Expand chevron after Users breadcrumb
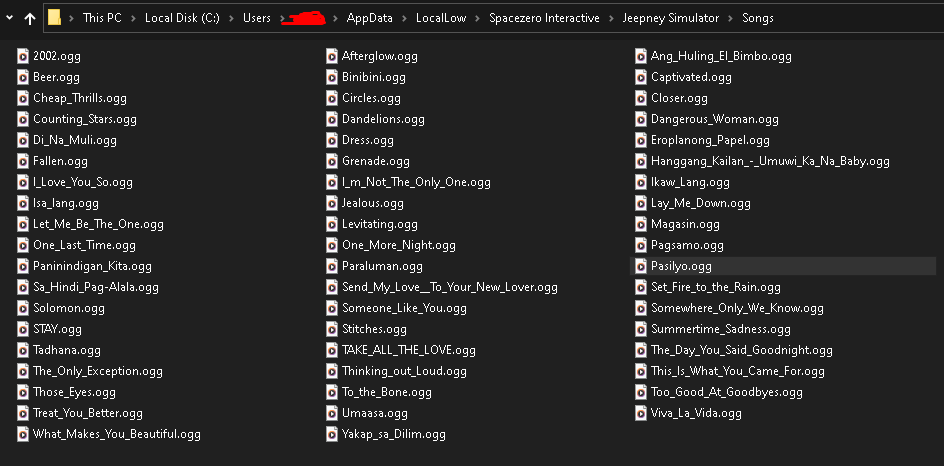 pyautogui.click(x=283, y=19)
